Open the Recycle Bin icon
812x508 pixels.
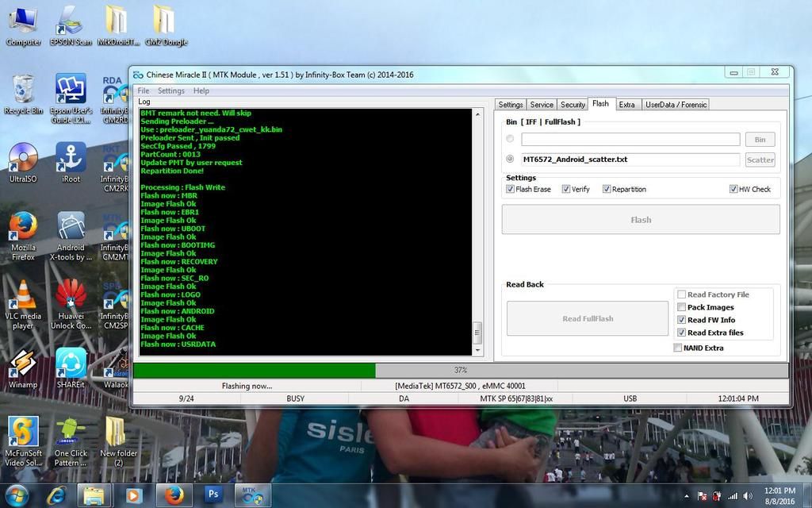tap(23, 90)
